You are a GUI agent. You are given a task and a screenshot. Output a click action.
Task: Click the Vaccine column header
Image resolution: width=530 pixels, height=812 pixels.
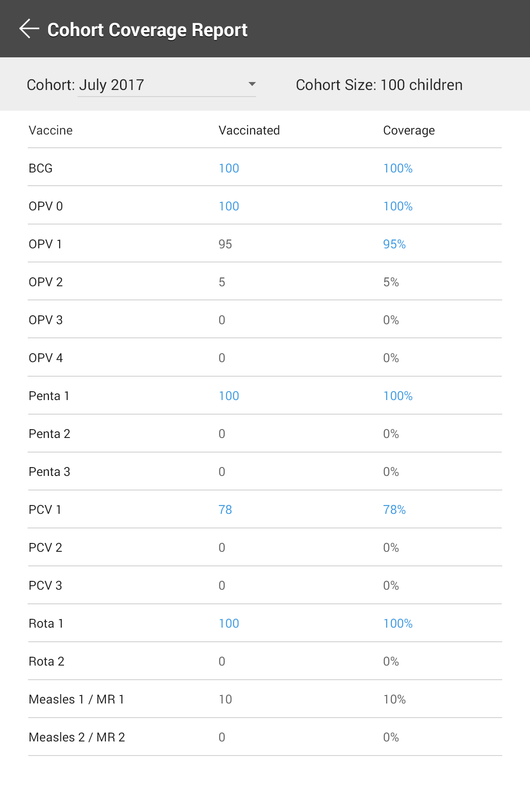[50, 130]
